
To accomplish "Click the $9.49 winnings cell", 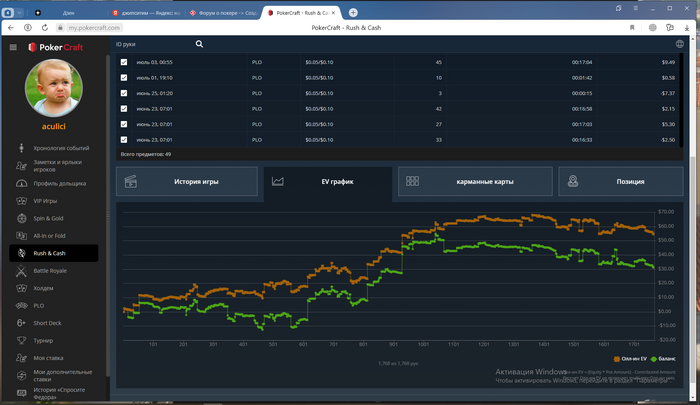I will (668, 62).
